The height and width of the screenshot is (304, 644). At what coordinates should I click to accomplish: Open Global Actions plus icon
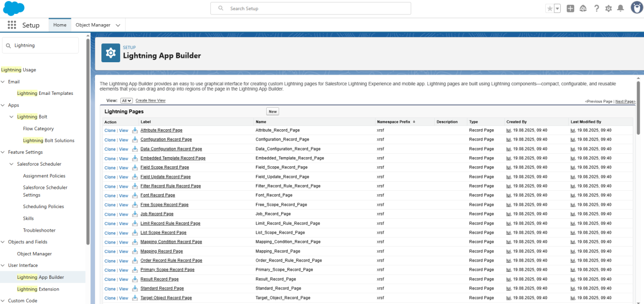[570, 9]
